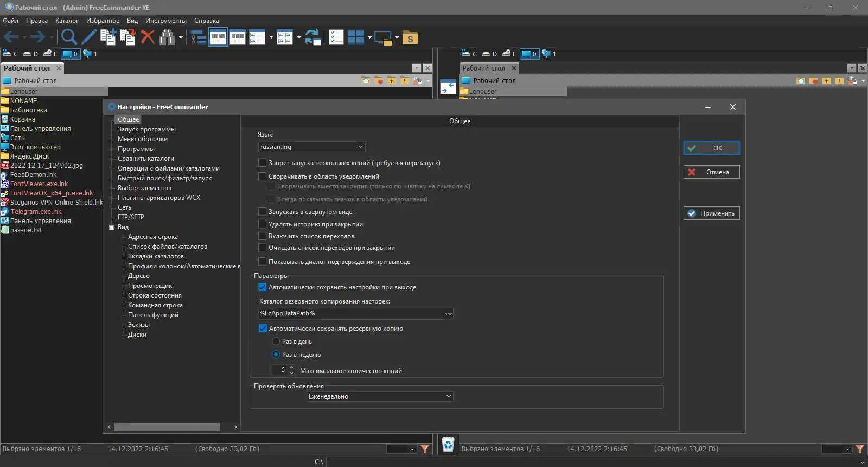Viewport: 868px width, 467px height.
Task: Click the red X delete icon
Action: pos(148,37)
